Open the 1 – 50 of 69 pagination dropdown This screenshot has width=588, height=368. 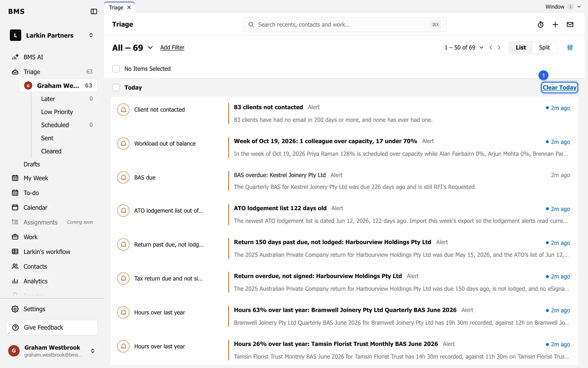tap(464, 47)
